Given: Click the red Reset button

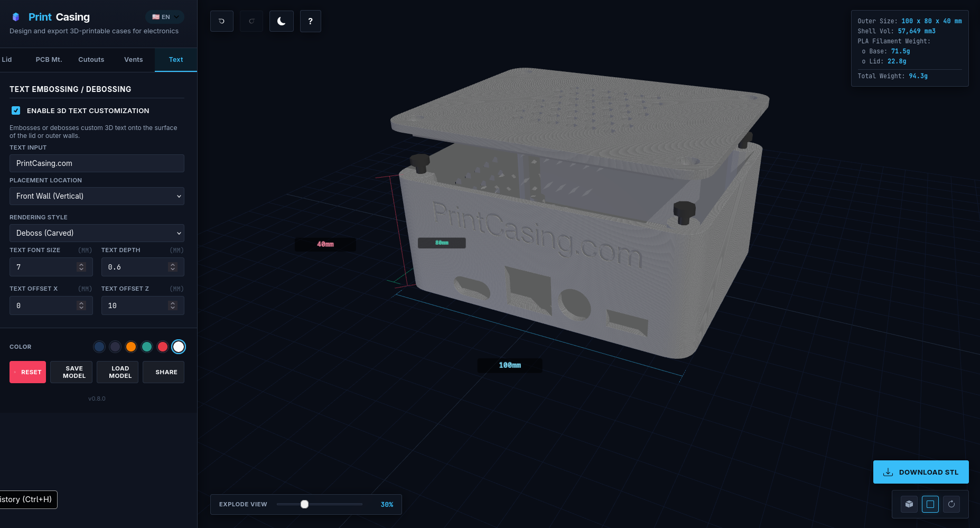Looking at the screenshot, I should pos(27,372).
